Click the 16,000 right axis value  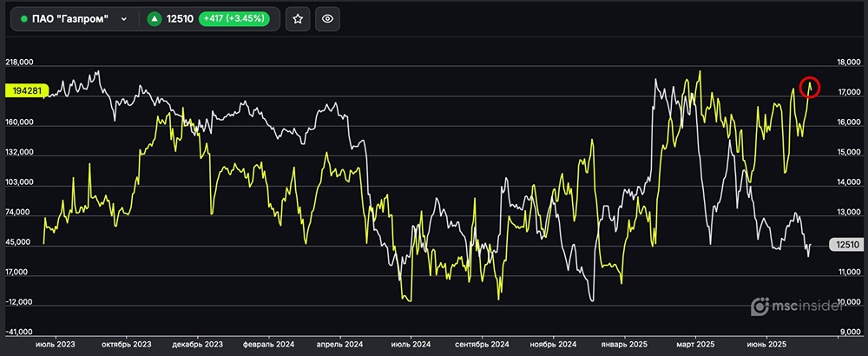850,122
